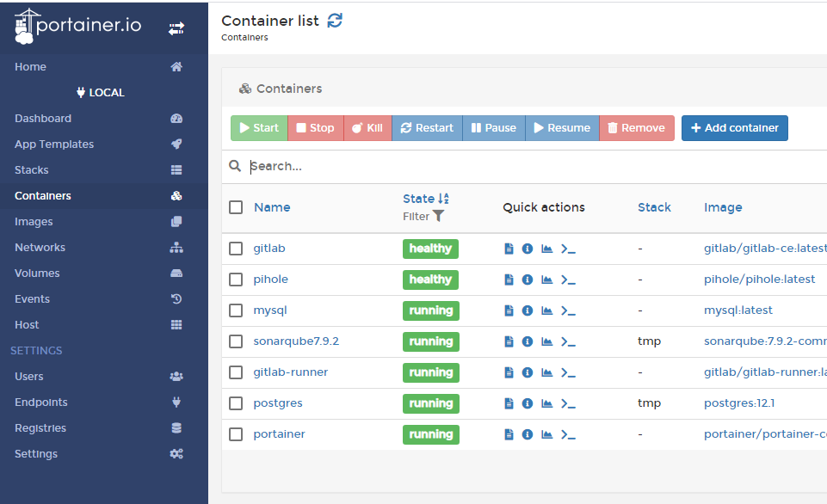Screen dimensions: 827x504
Task: Open stats chart icon for sonarqube7.9.2
Action: (547, 341)
